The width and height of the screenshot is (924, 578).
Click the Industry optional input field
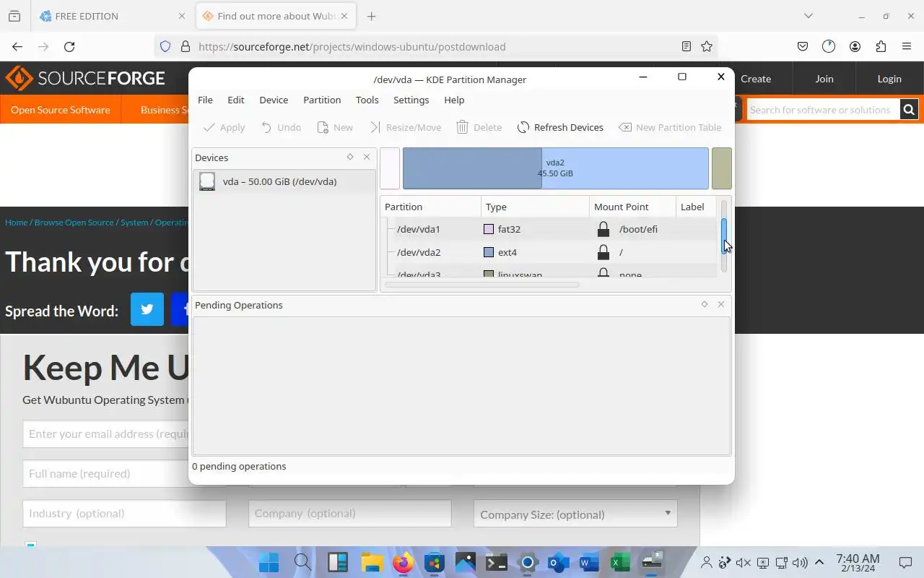tap(124, 513)
